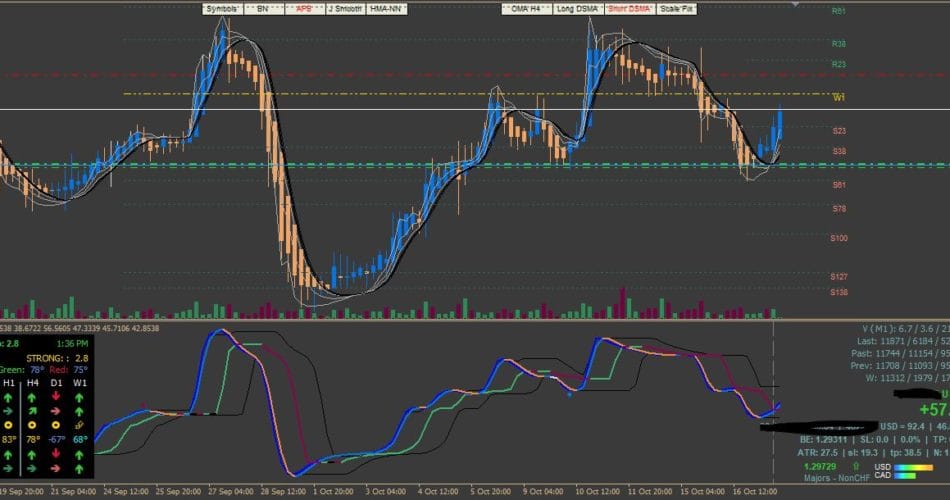
Task: Click the yellow circle icon under H4
Action: (x=32, y=425)
